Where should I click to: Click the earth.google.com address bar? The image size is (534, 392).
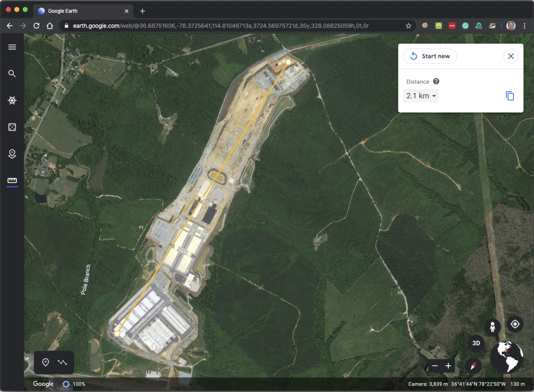[221, 26]
